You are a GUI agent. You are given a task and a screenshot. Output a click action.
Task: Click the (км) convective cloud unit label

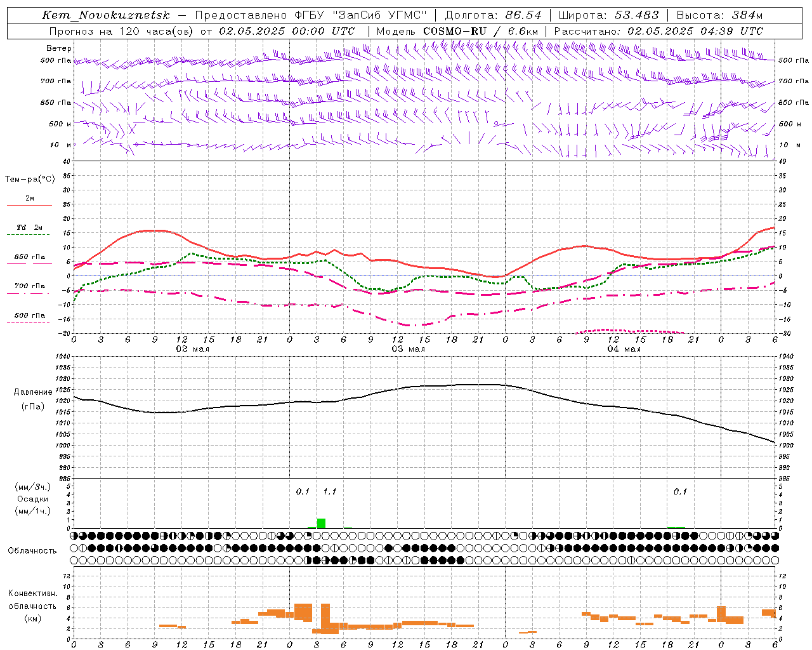pos(32,618)
